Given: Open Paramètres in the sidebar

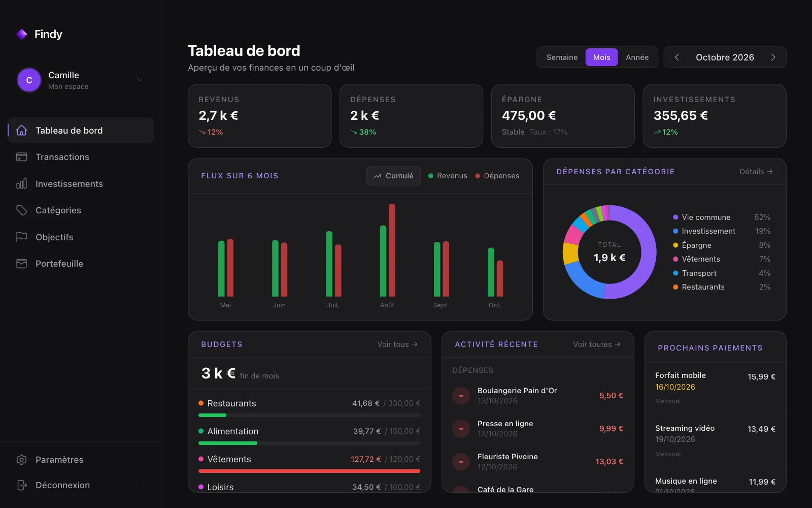Looking at the screenshot, I should [81, 460].
